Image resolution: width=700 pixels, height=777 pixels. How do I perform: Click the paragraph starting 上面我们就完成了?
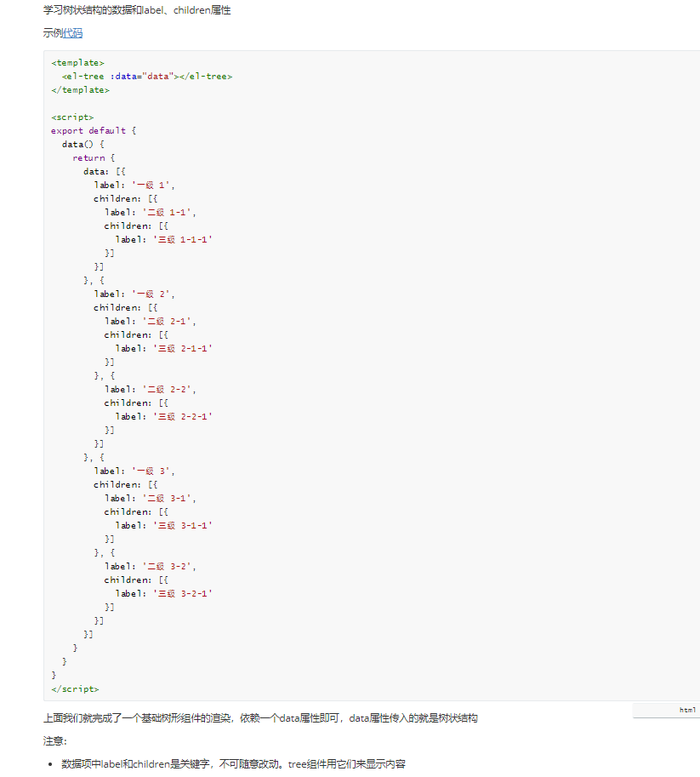(x=260, y=718)
